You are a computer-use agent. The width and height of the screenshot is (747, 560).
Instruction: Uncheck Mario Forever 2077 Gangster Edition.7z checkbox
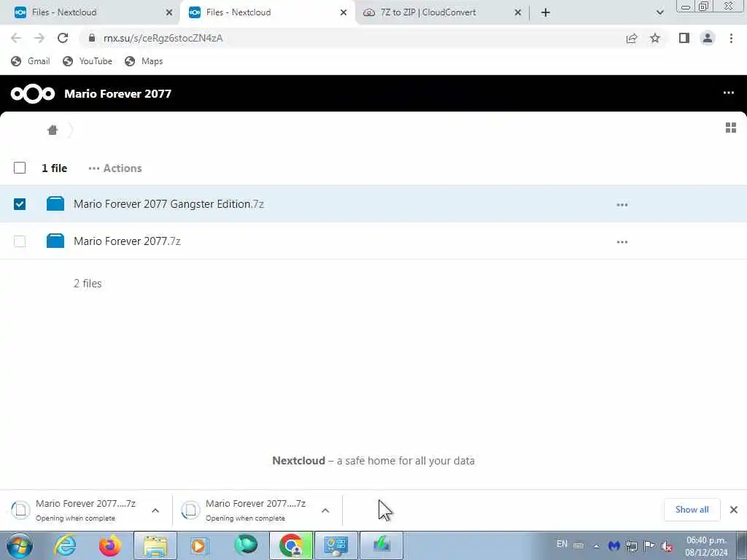(x=20, y=204)
